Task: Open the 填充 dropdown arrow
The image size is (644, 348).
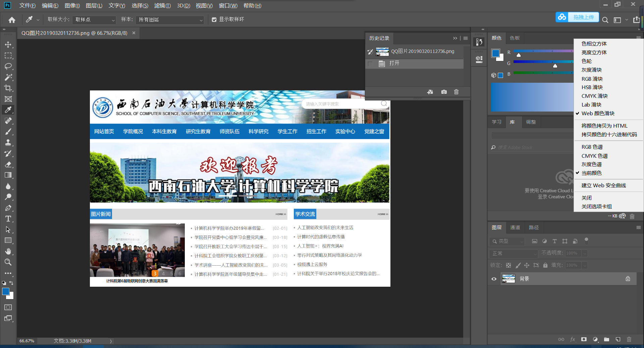Action: 585,265
